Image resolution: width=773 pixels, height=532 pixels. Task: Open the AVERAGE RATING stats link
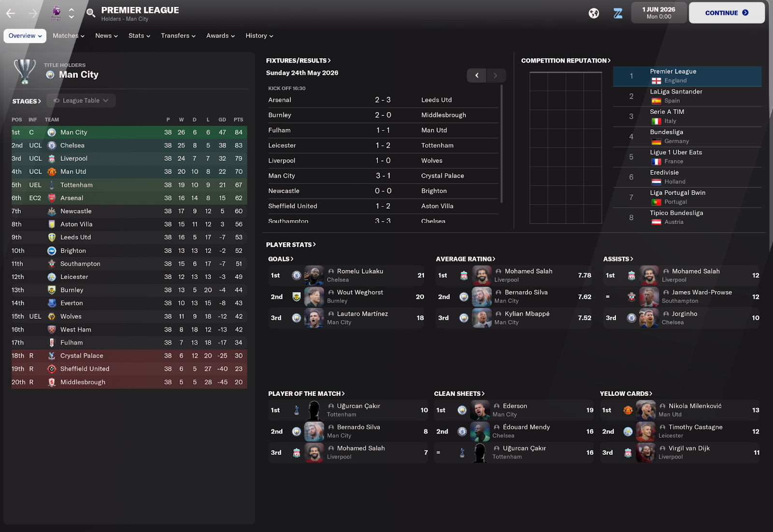pos(465,259)
